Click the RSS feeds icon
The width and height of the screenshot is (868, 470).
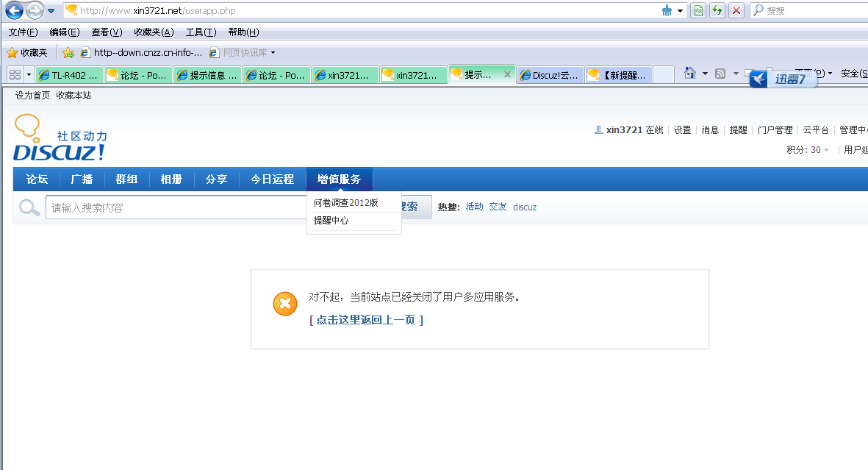coord(720,73)
